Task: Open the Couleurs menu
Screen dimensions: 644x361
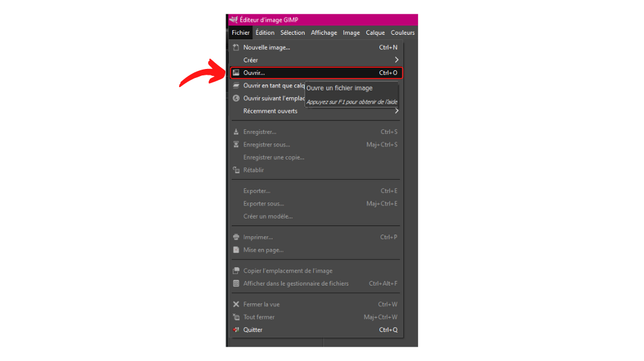Action: click(x=402, y=32)
